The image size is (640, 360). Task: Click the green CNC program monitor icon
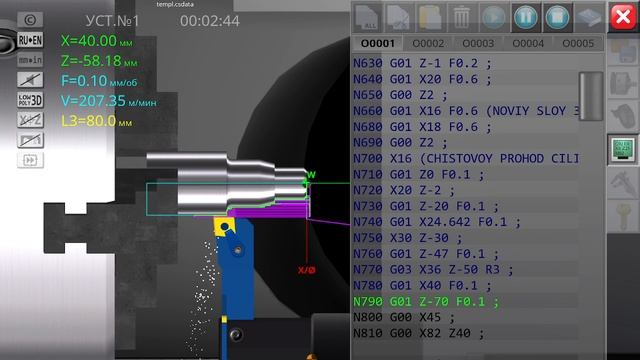623,149
